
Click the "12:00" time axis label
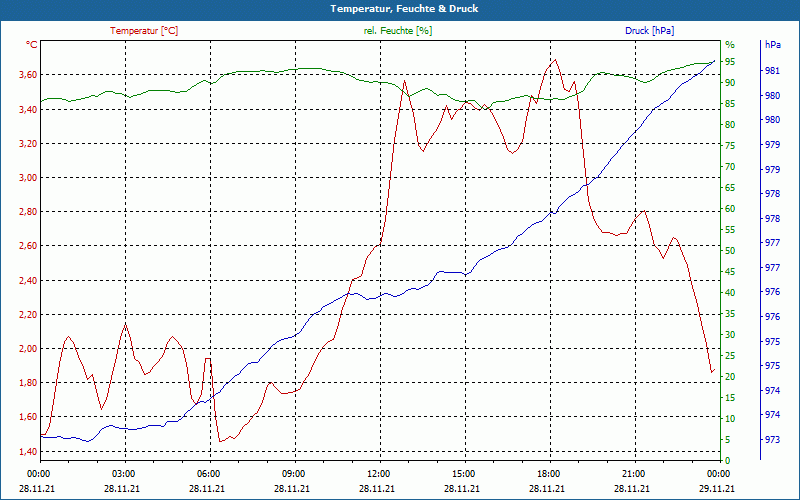tap(378, 473)
